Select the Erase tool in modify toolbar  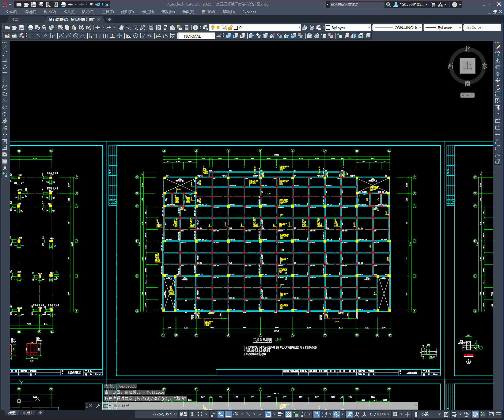click(x=498, y=47)
